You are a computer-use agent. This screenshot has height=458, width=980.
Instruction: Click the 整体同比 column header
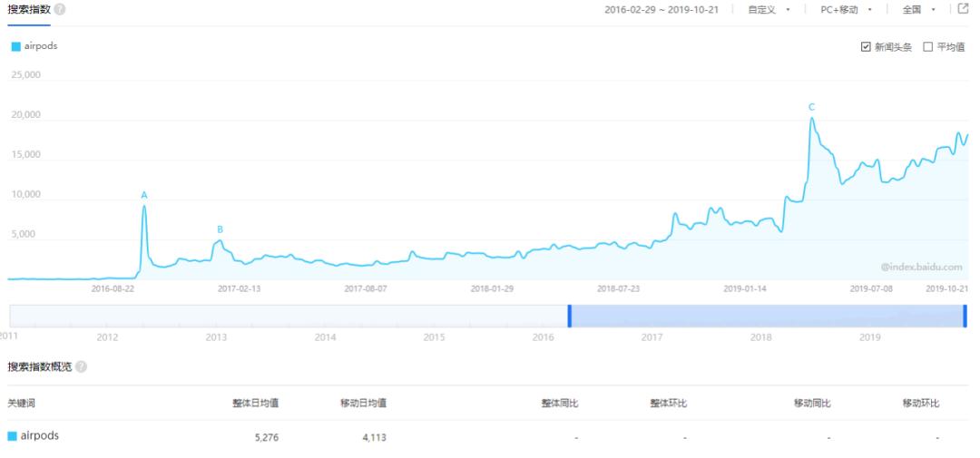[x=560, y=404]
